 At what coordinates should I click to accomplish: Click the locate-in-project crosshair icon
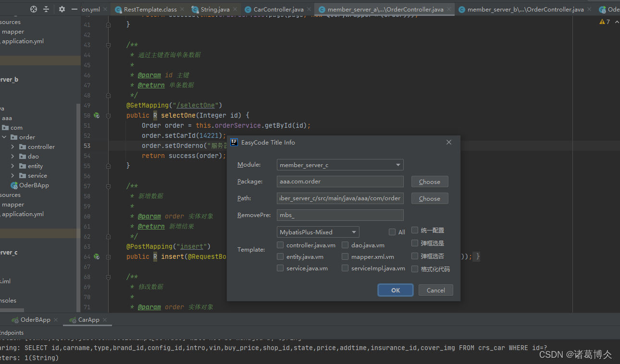[x=34, y=9]
